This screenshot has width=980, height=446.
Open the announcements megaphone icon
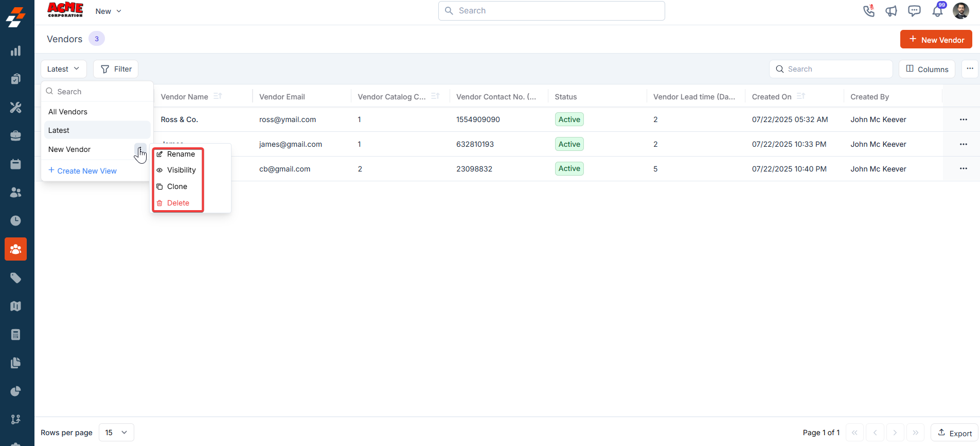pyautogui.click(x=892, y=11)
